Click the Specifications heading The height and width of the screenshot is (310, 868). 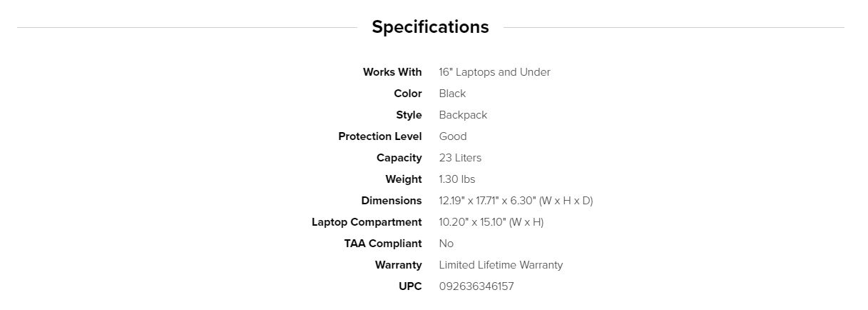(x=430, y=27)
